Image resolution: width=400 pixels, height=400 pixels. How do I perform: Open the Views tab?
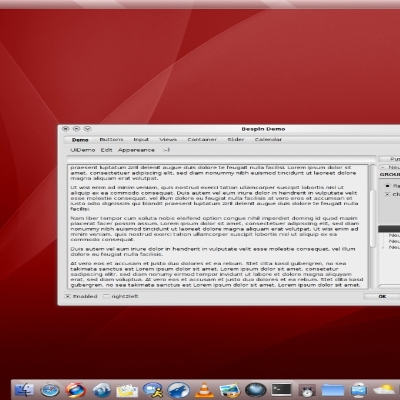pyautogui.click(x=168, y=140)
